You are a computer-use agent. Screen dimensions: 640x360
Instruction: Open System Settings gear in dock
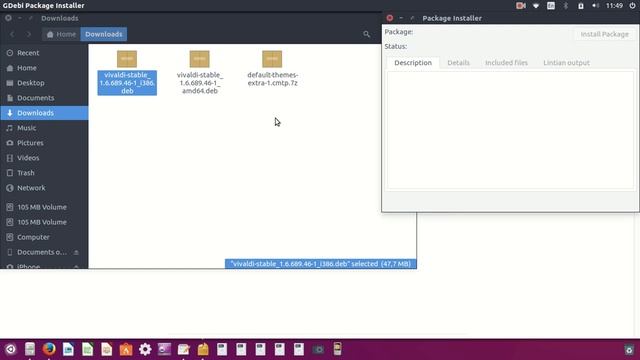pos(145,349)
